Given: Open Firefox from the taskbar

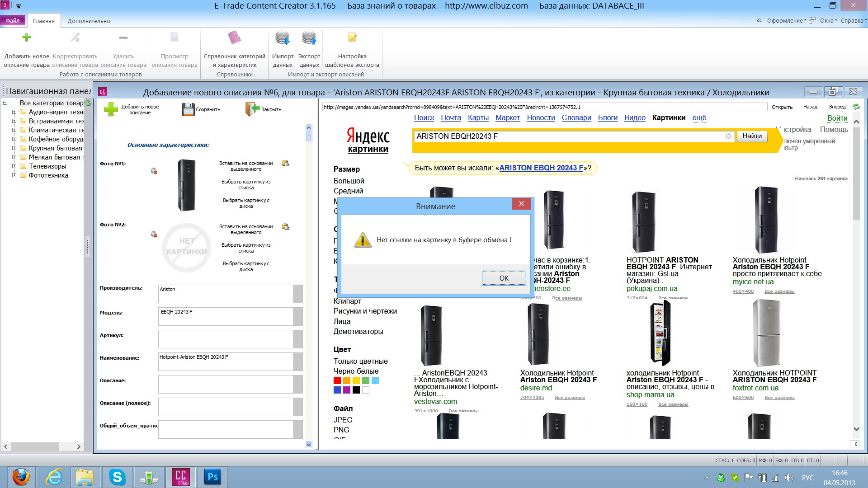Looking at the screenshot, I should [x=21, y=477].
